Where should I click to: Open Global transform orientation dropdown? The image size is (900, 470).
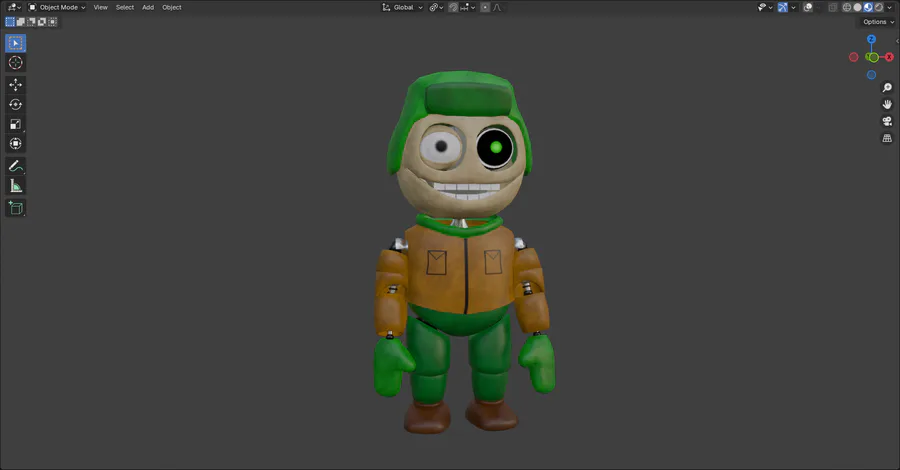pyautogui.click(x=402, y=7)
